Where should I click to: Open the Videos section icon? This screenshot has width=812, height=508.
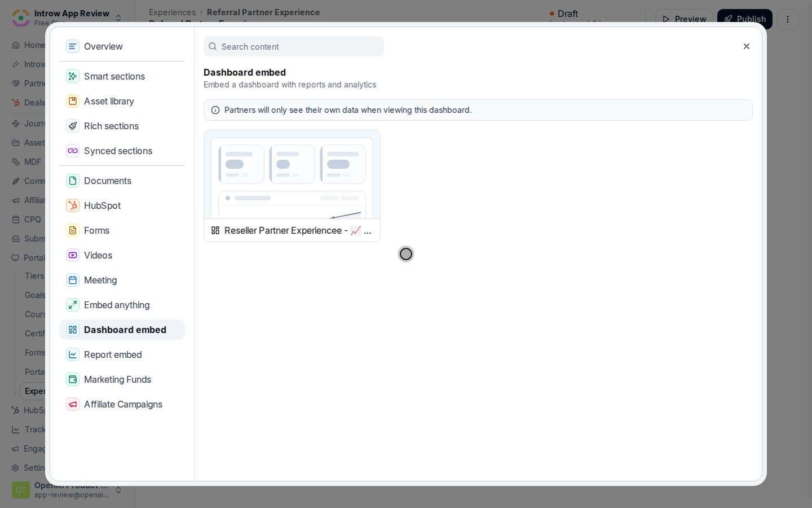[x=73, y=255]
